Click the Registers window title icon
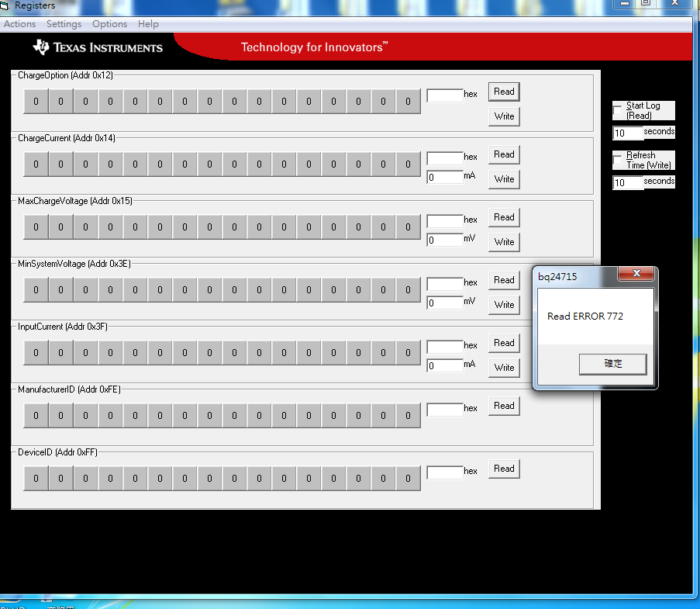 tap(5, 5)
